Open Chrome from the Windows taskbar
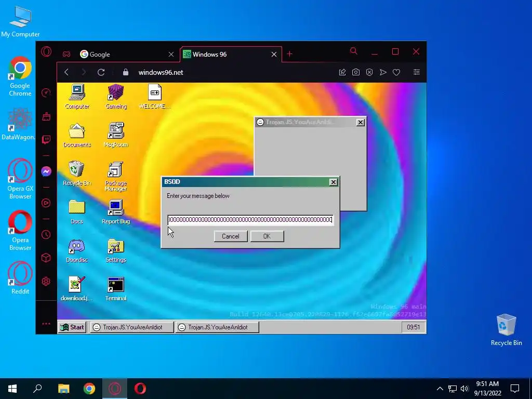 tap(89, 389)
